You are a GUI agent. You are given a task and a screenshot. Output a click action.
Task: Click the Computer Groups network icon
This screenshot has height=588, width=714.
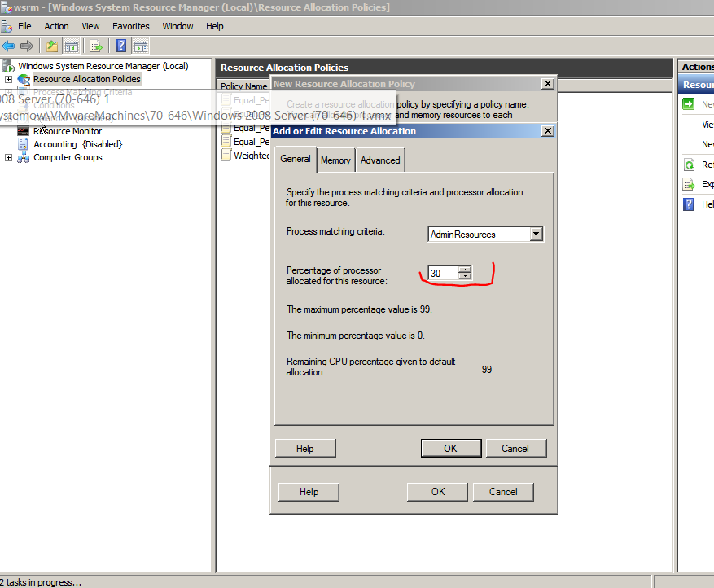pos(24,158)
